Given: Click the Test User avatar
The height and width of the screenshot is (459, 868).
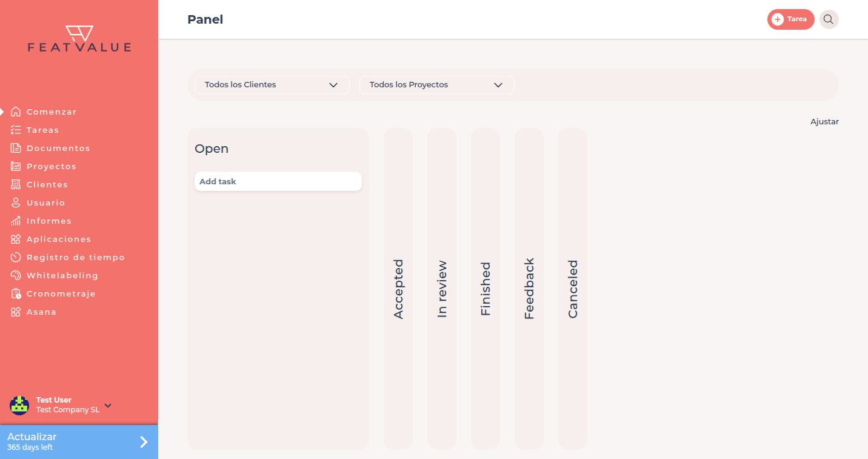Looking at the screenshot, I should 19,405.
